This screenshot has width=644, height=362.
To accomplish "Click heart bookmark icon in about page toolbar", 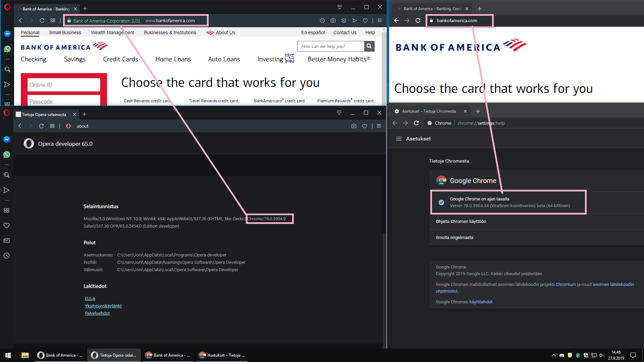I will click(365, 126).
